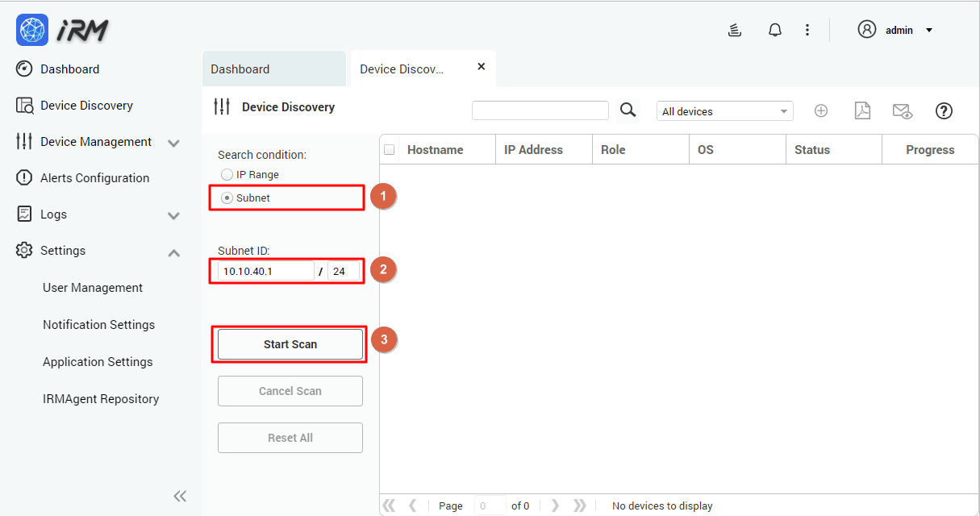Export device list as PDF

862,110
